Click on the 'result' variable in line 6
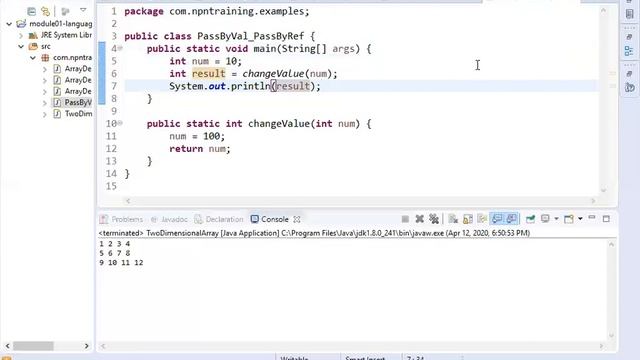Screen dimensions: 640x360 (x=209, y=73)
